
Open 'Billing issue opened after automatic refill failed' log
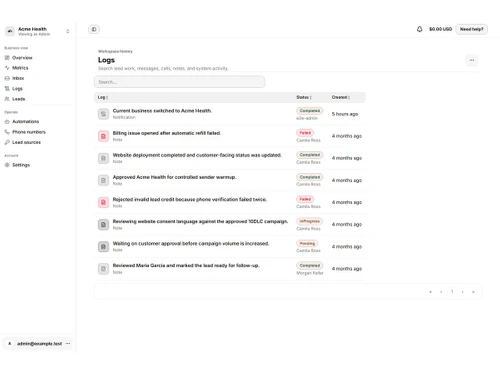pos(167,133)
